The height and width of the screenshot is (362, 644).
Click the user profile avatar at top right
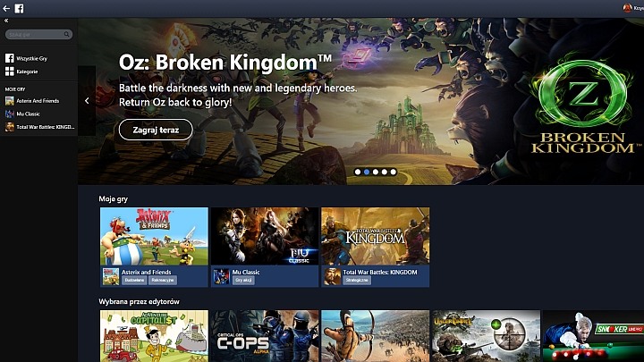coord(627,8)
